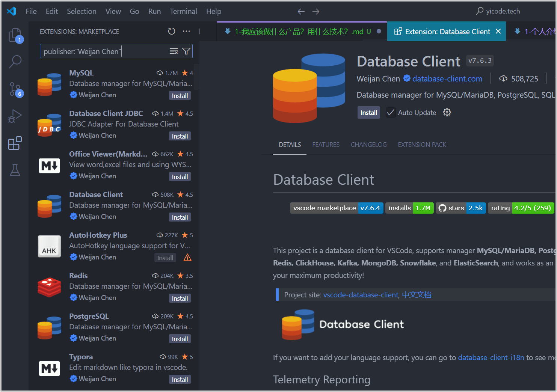Open the database-client.com publisher link
This screenshot has width=557, height=392.
[x=447, y=79]
